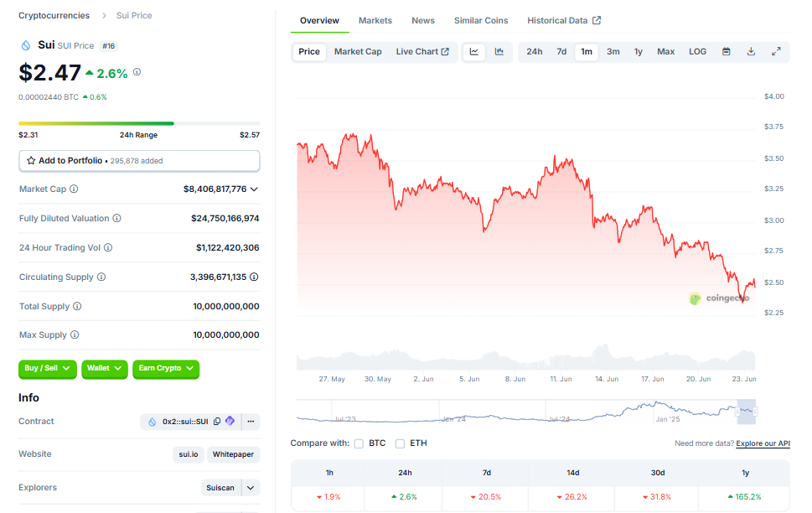
Task: Click the 30d 31.8% change cell
Action: click(x=658, y=497)
